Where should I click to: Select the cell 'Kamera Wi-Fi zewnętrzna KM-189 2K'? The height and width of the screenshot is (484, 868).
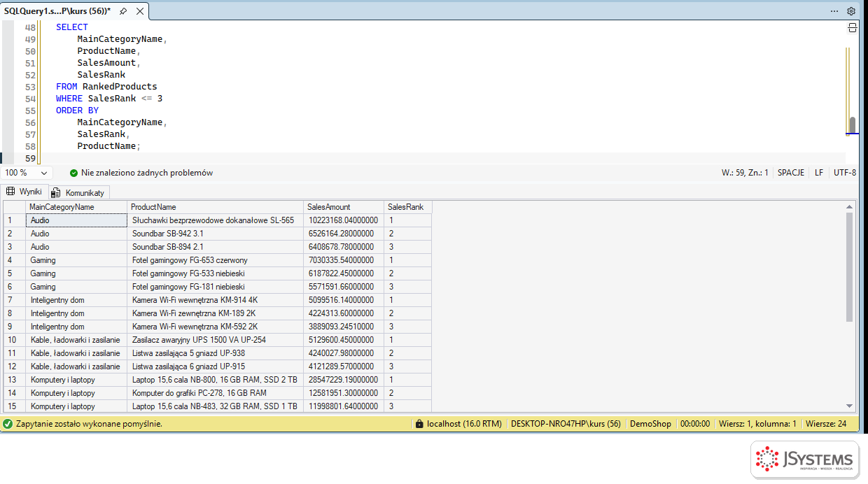(x=216, y=313)
